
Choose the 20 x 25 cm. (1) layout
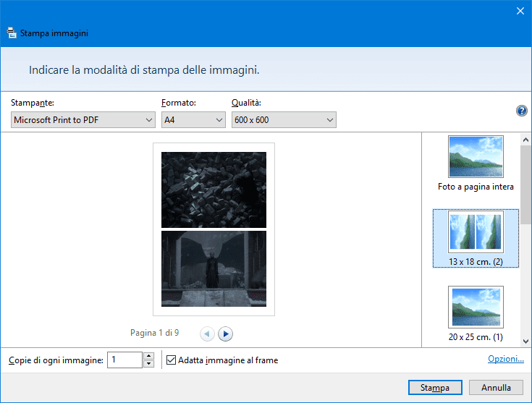point(476,313)
